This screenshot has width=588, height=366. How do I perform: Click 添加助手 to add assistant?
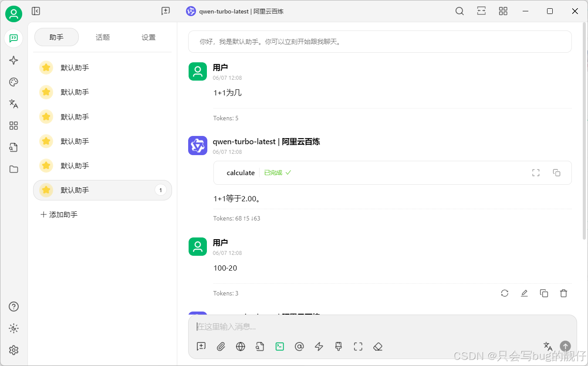coord(59,215)
